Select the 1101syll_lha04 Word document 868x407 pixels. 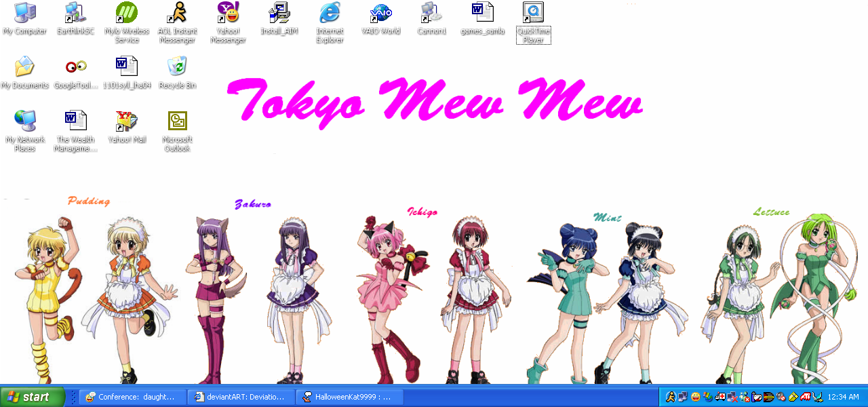tap(127, 73)
